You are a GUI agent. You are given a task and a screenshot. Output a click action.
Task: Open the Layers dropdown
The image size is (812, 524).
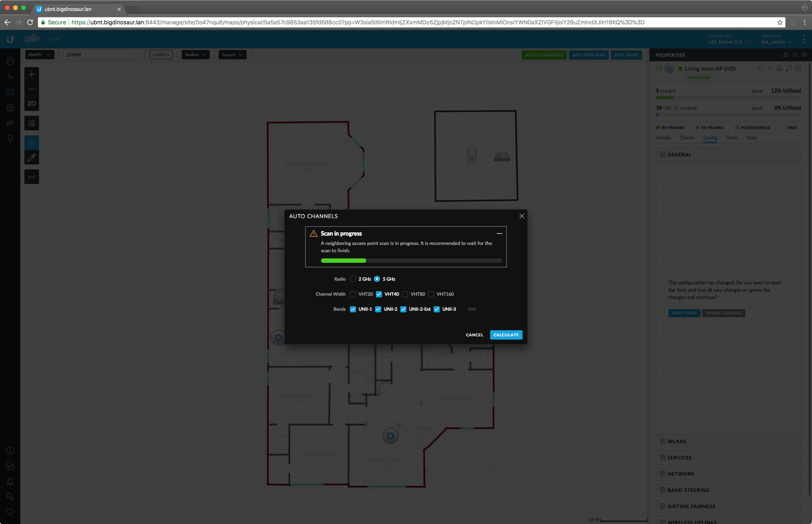click(x=232, y=55)
